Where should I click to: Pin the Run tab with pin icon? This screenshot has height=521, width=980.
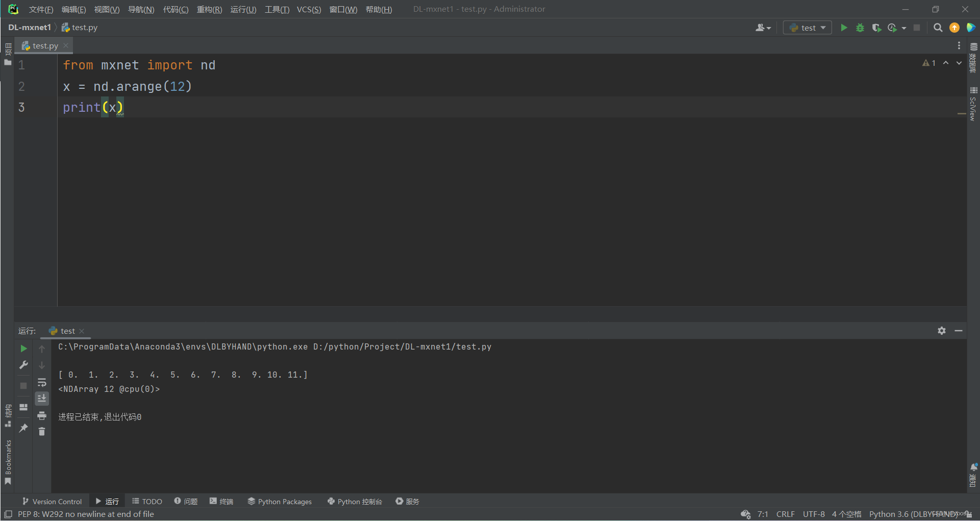coord(23,428)
